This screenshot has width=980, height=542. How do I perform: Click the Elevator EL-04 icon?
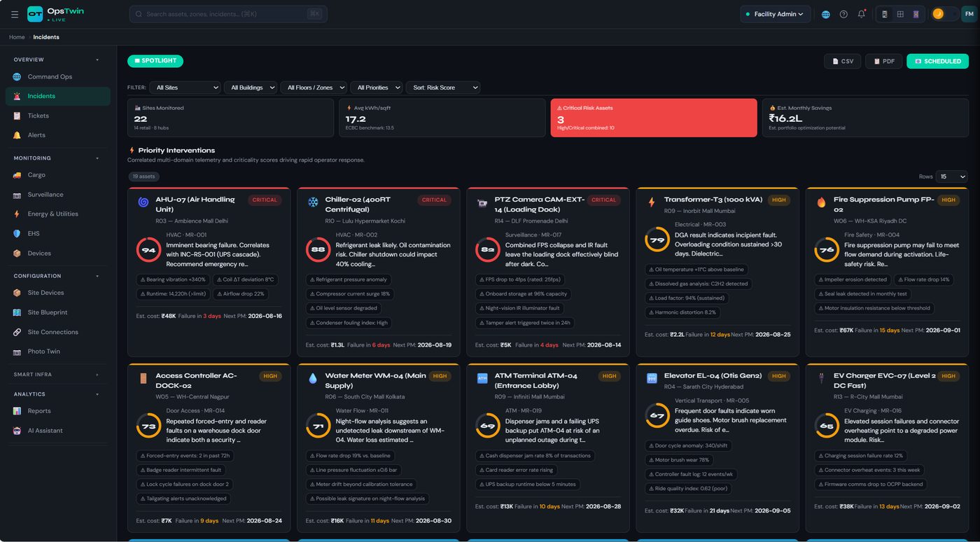click(652, 378)
